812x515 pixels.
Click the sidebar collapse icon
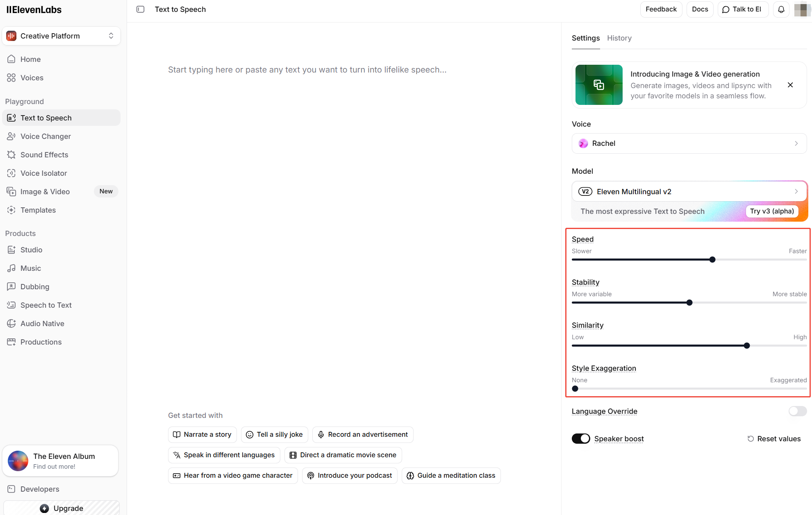coord(140,9)
